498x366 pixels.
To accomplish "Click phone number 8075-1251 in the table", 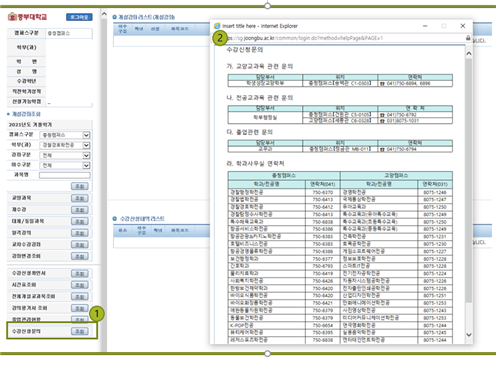I will (435, 296).
